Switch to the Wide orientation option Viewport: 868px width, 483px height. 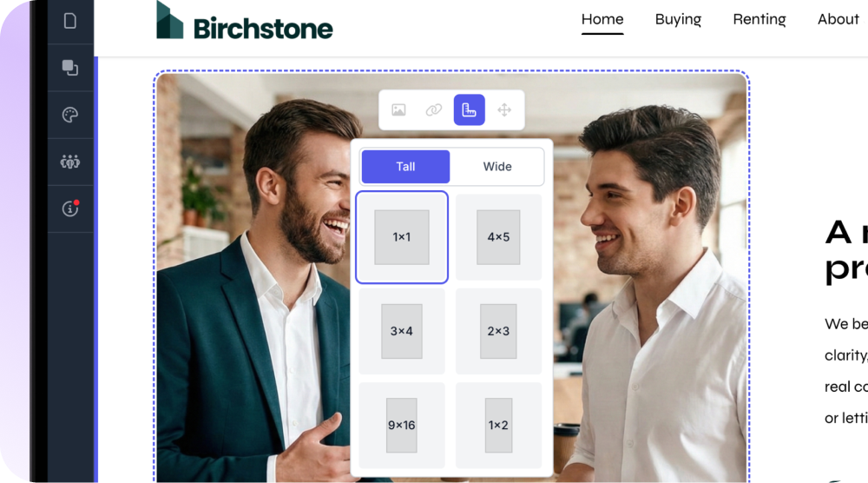497,167
